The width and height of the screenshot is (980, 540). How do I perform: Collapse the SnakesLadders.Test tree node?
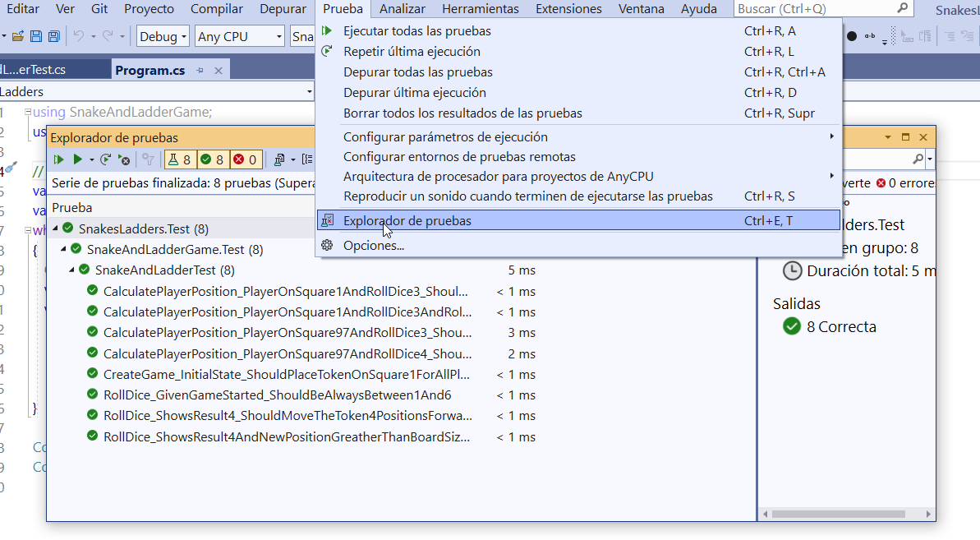click(56, 228)
